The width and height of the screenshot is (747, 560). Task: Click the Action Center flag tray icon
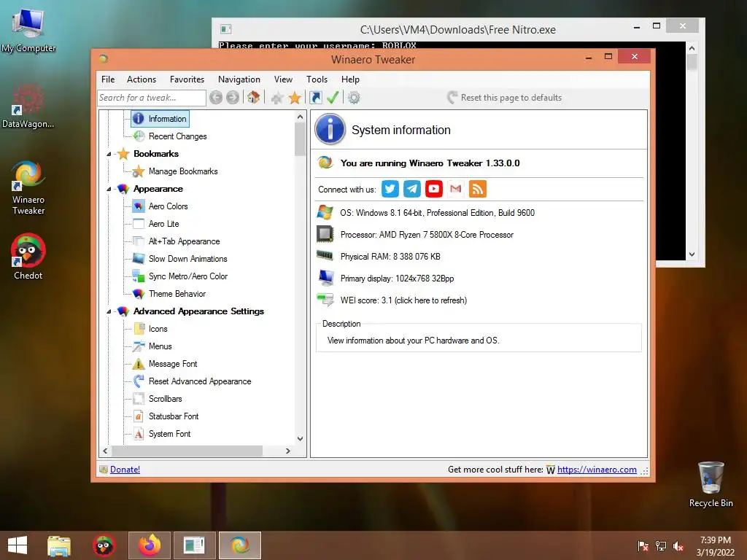point(643,546)
